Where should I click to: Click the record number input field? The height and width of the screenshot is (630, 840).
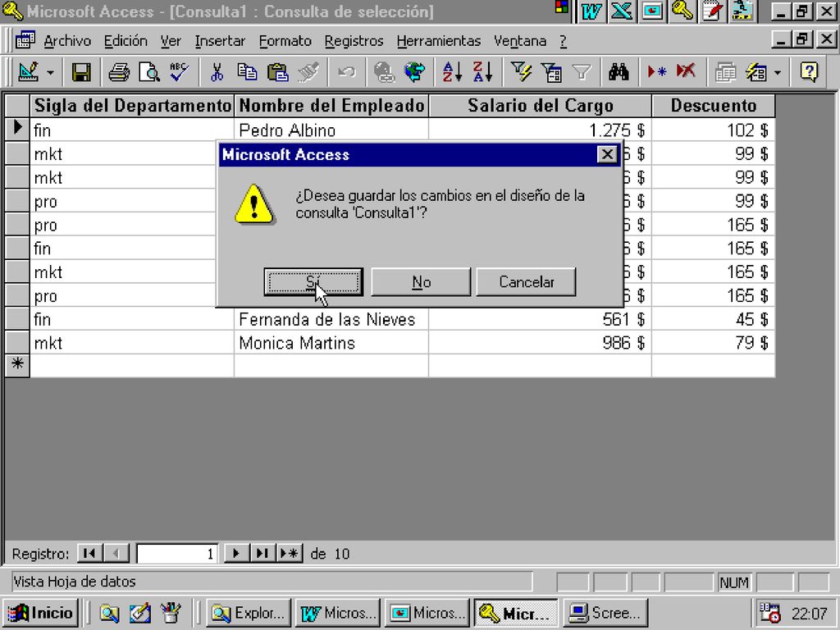tap(177, 554)
